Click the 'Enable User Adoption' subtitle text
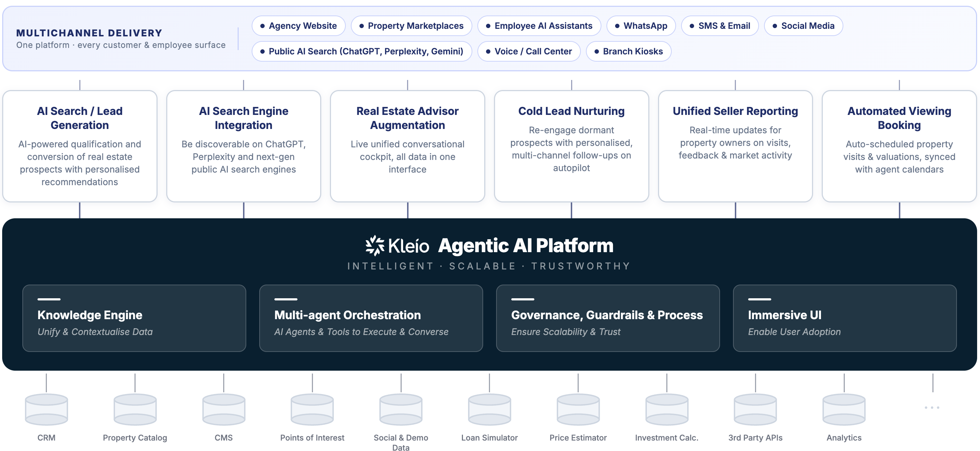980x451 pixels. click(x=794, y=332)
